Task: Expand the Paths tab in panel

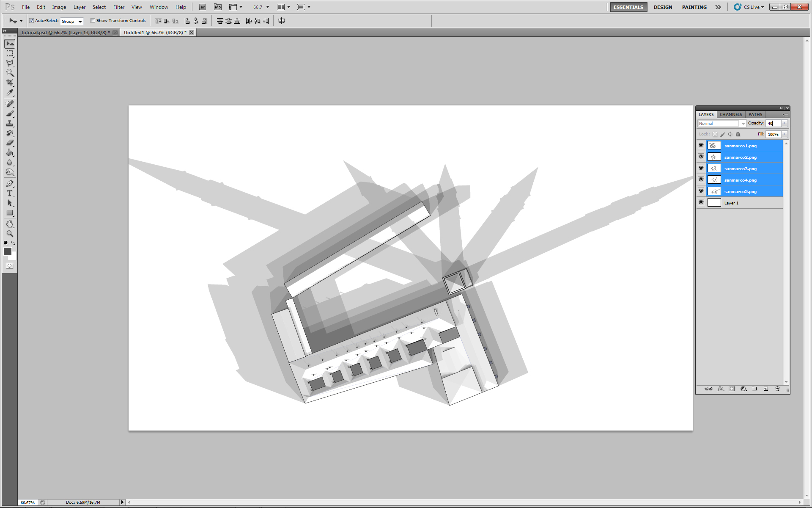Action: pyautogui.click(x=755, y=114)
